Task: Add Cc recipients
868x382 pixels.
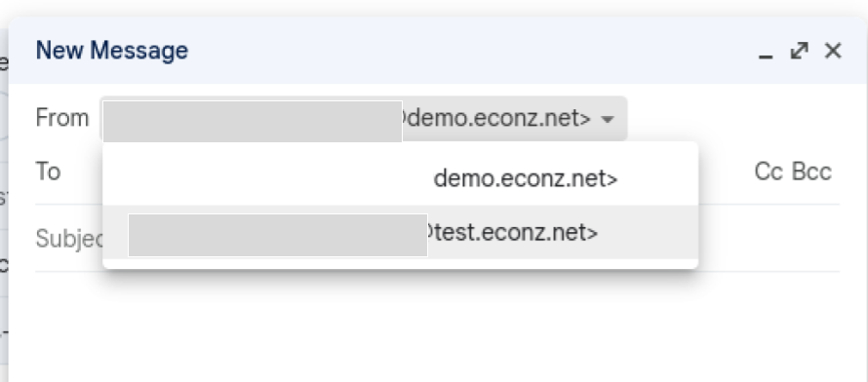Action: 769,172
